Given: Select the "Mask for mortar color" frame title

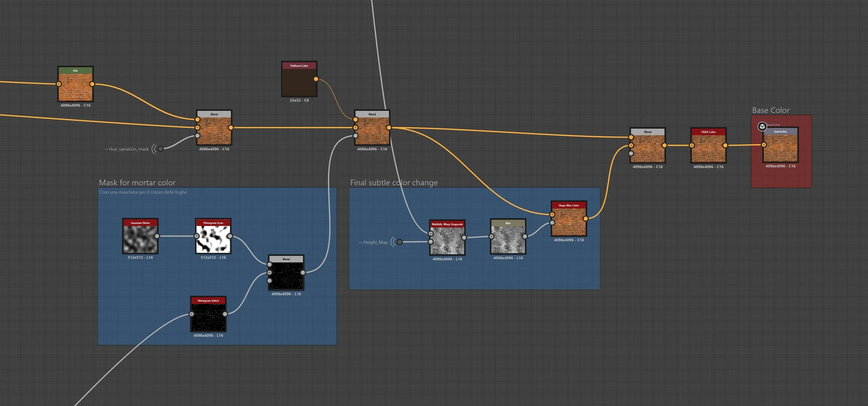Looking at the screenshot, I should (137, 183).
